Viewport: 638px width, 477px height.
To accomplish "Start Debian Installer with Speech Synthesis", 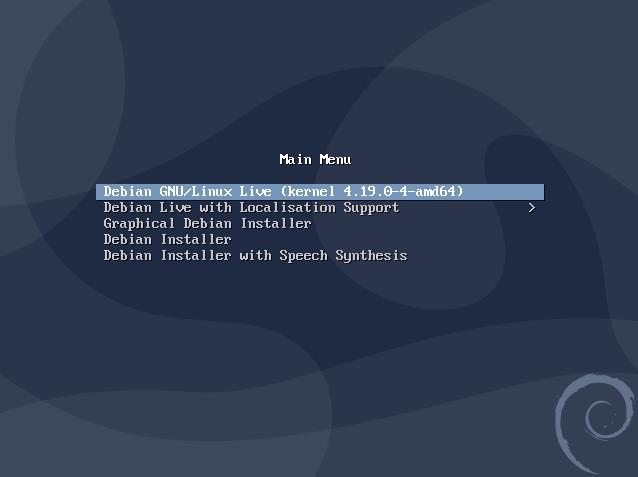I will coord(255,256).
